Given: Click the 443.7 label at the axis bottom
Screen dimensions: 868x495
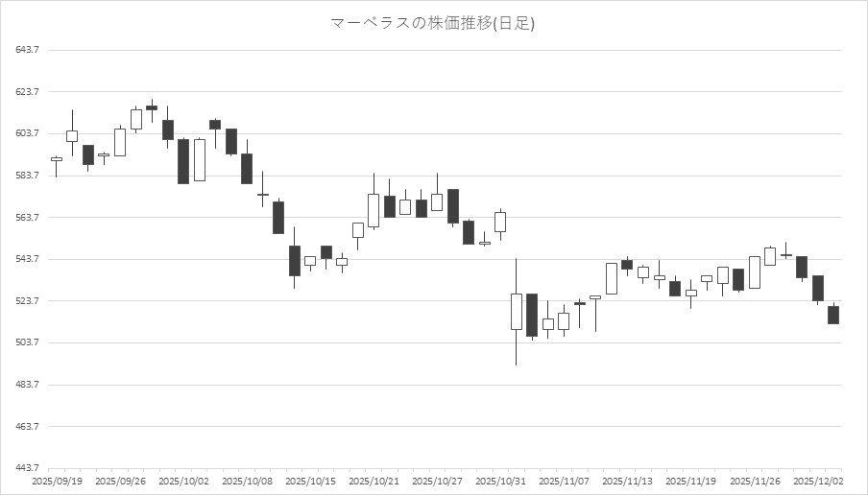Looking at the screenshot, I should click(28, 468).
